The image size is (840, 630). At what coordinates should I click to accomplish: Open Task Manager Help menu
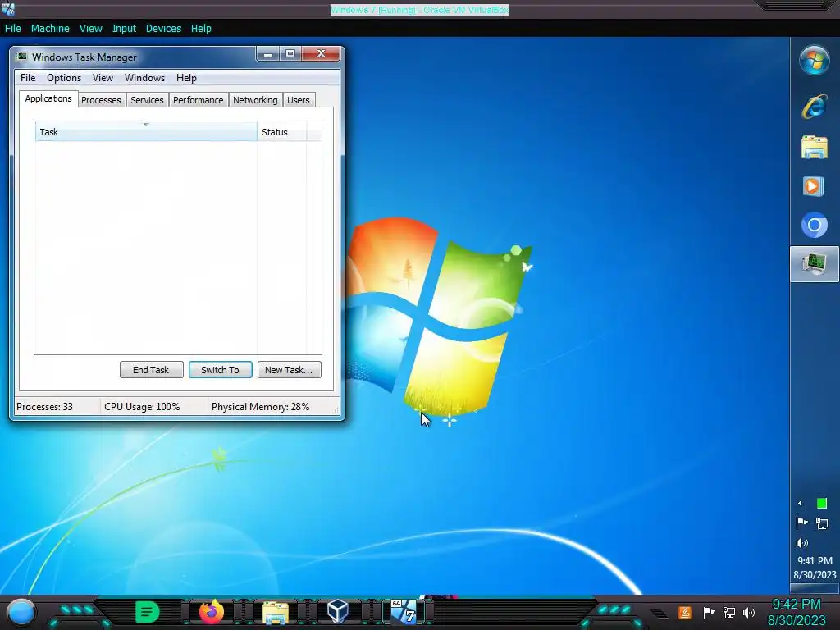tap(186, 78)
